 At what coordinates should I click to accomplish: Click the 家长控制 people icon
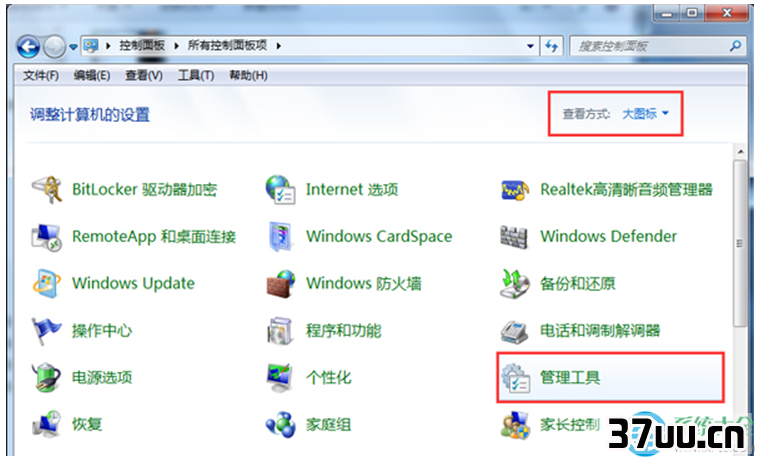pyautogui.click(x=515, y=425)
